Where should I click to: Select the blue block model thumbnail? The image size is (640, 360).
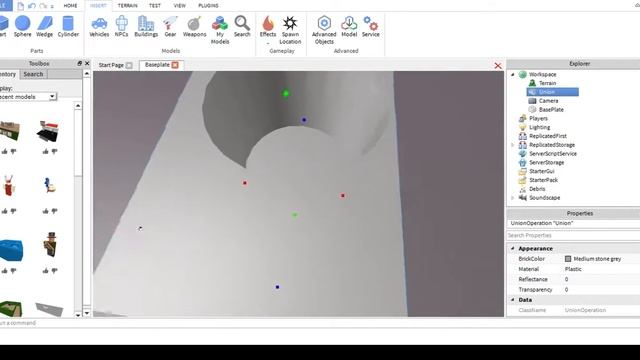tap(11, 250)
